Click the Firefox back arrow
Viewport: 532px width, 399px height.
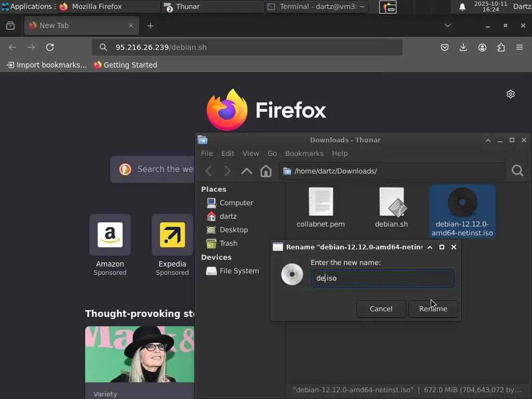coord(12,47)
